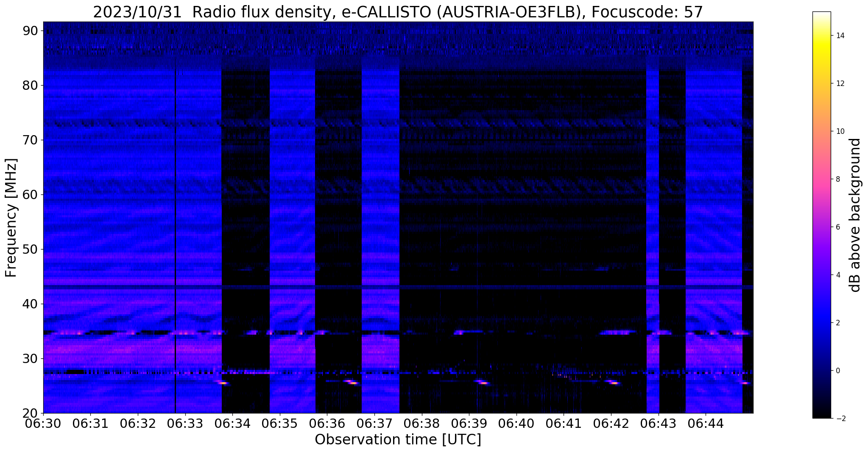868x452 pixels.
Task: Click the 'dB above background' colorbar label
Action: [x=855, y=215]
